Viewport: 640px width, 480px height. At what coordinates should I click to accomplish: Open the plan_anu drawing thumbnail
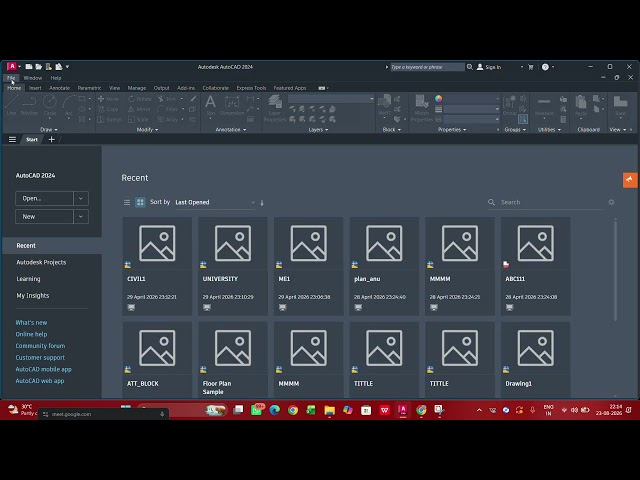(384, 243)
